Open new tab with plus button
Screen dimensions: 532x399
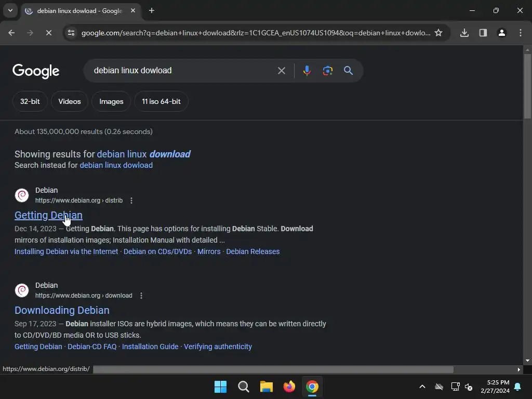tap(152, 10)
